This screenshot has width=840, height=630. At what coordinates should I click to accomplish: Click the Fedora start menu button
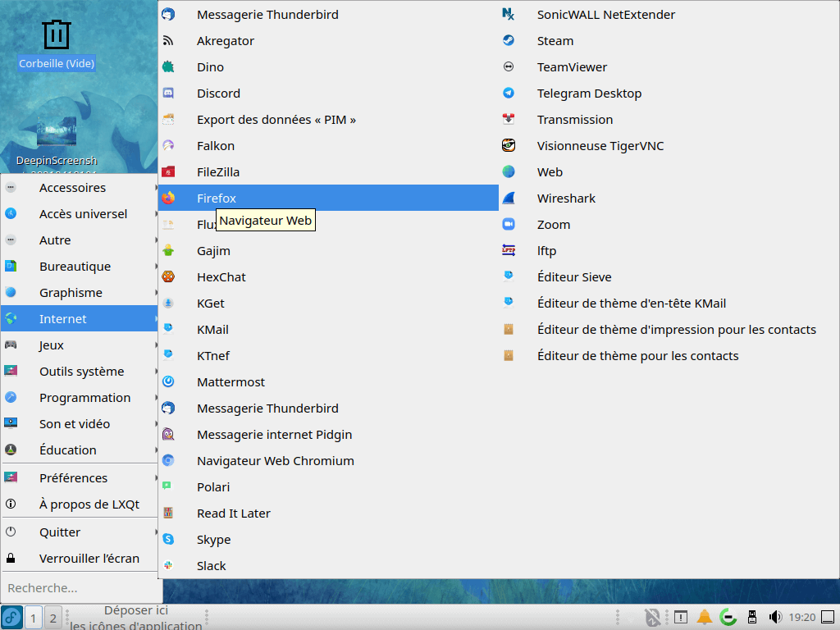pyautogui.click(x=11, y=617)
